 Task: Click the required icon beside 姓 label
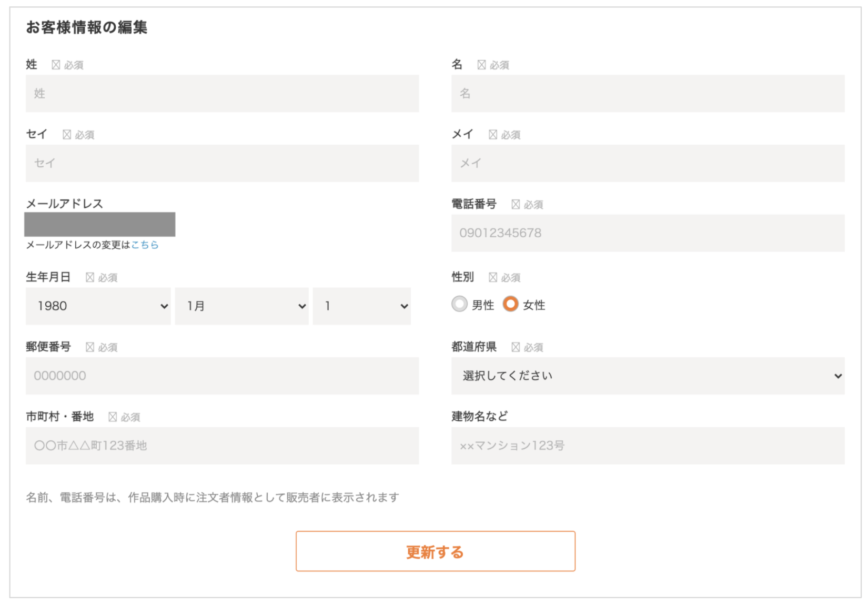(x=56, y=65)
